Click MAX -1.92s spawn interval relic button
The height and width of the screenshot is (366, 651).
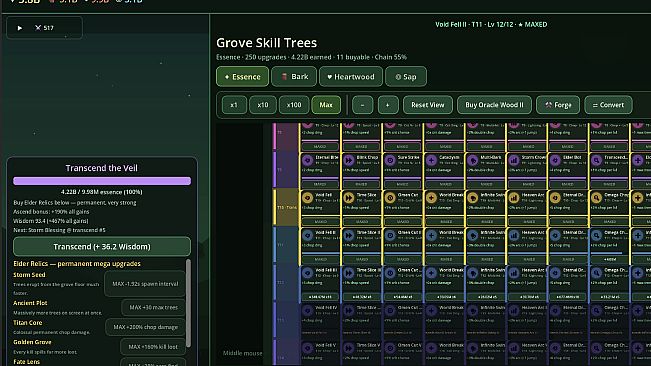click(145, 284)
